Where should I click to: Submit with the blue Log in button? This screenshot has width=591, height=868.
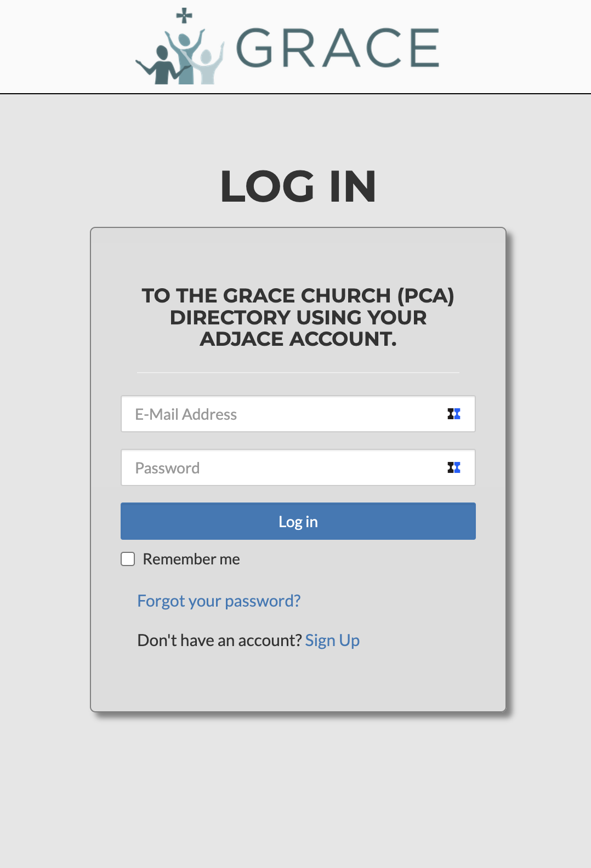coord(298,521)
